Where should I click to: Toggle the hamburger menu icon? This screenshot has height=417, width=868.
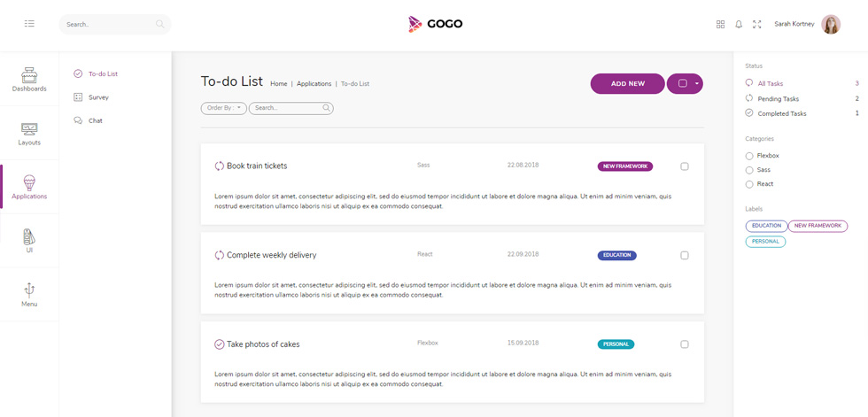(x=29, y=24)
